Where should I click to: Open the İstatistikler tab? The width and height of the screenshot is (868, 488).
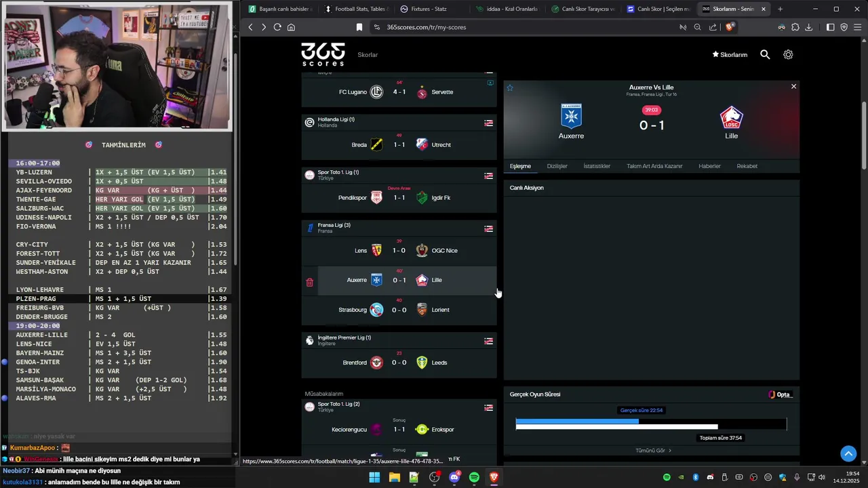(597, 166)
